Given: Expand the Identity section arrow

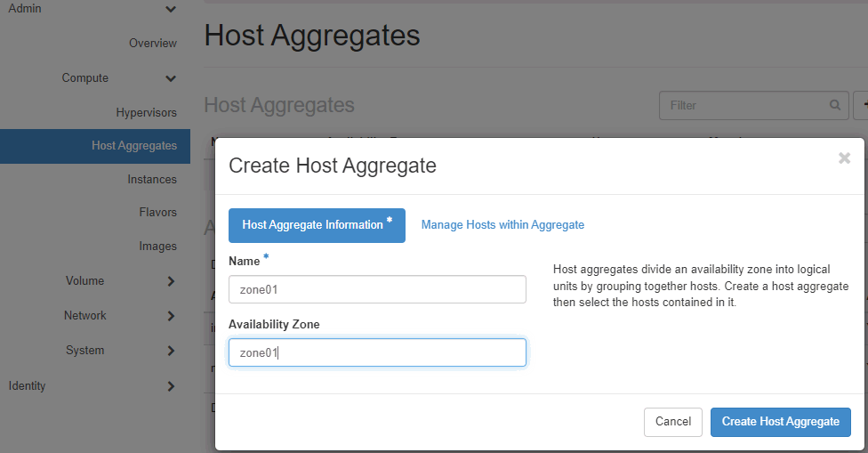Looking at the screenshot, I should pos(171,386).
